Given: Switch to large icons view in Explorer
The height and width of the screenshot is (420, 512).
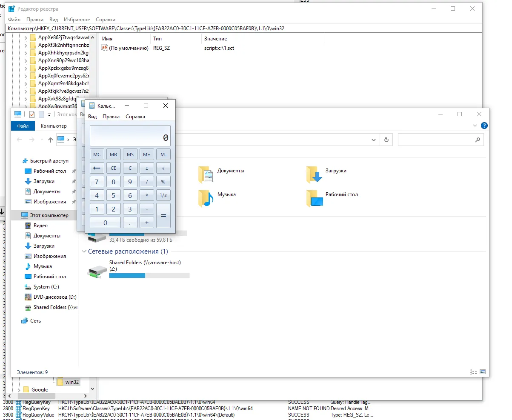Looking at the screenshot, I should (x=483, y=371).
